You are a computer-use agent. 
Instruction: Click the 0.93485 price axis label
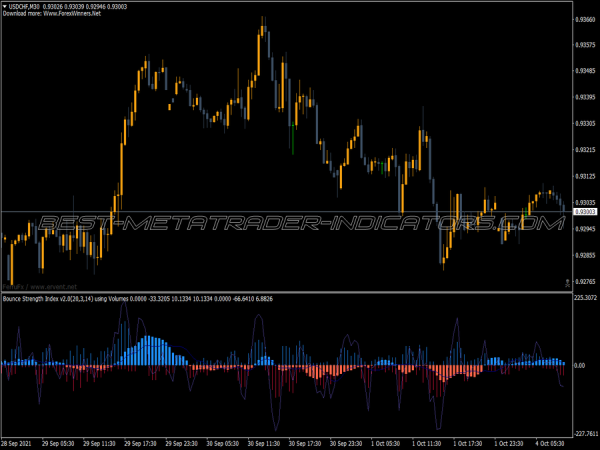[x=585, y=71]
